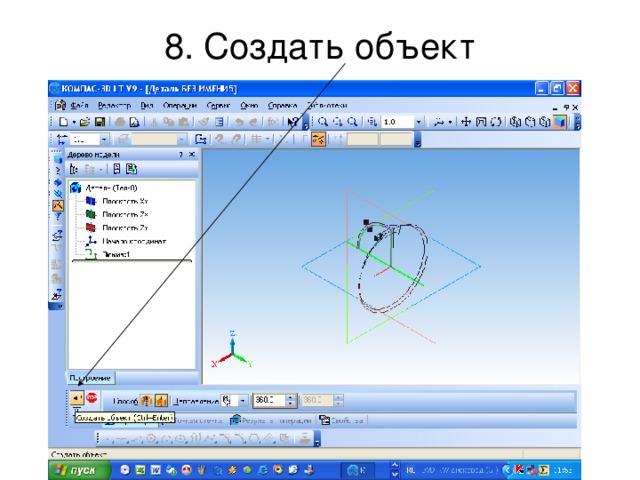640x480 pixels.
Task: Click the Save floppy disk icon
Action: (x=100, y=122)
